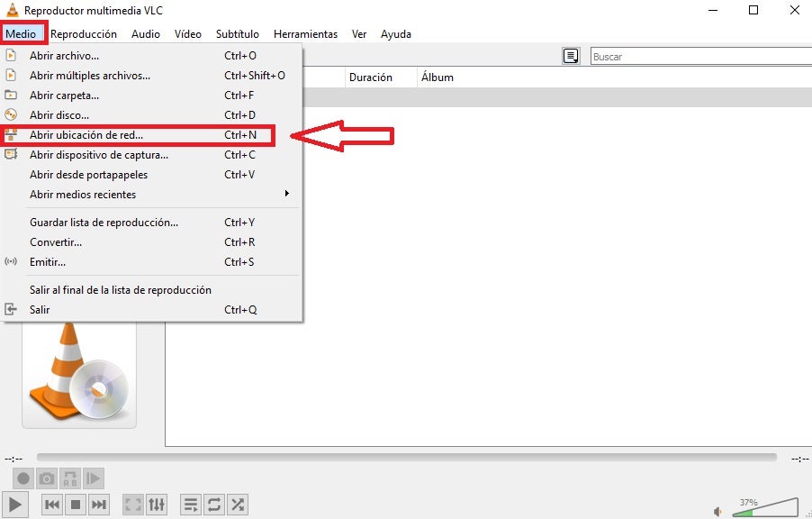Image resolution: width=812 pixels, height=519 pixels.
Task: Select Salir to quit VLC
Action: [x=151, y=310]
